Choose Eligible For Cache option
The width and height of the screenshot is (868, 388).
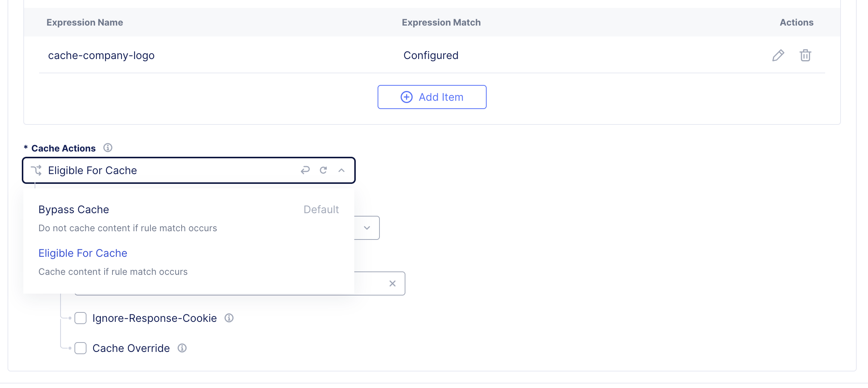tap(83, 253)
